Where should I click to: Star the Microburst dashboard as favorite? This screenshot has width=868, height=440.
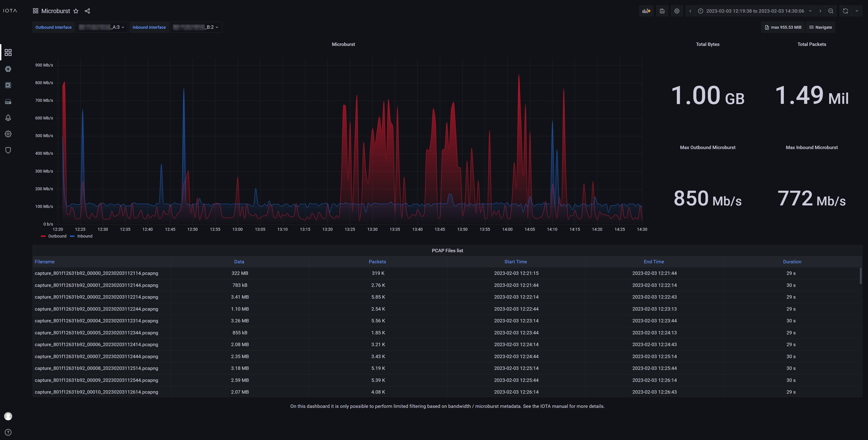tap(76, 11)
